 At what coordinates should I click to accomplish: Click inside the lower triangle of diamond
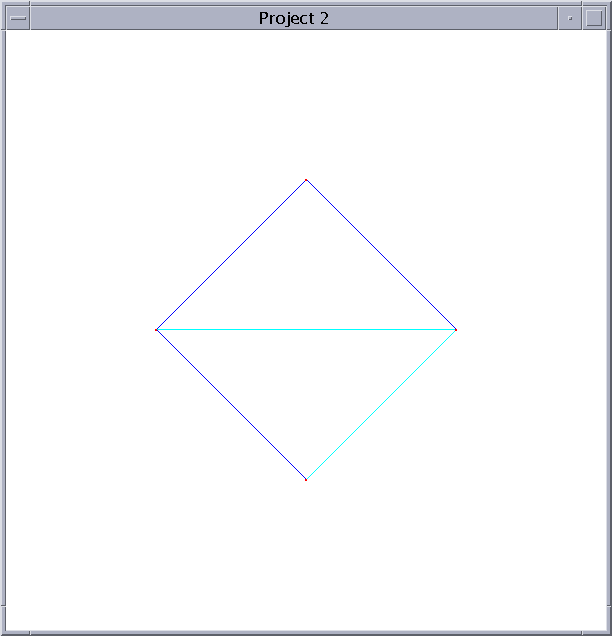(x=306, y=379)
